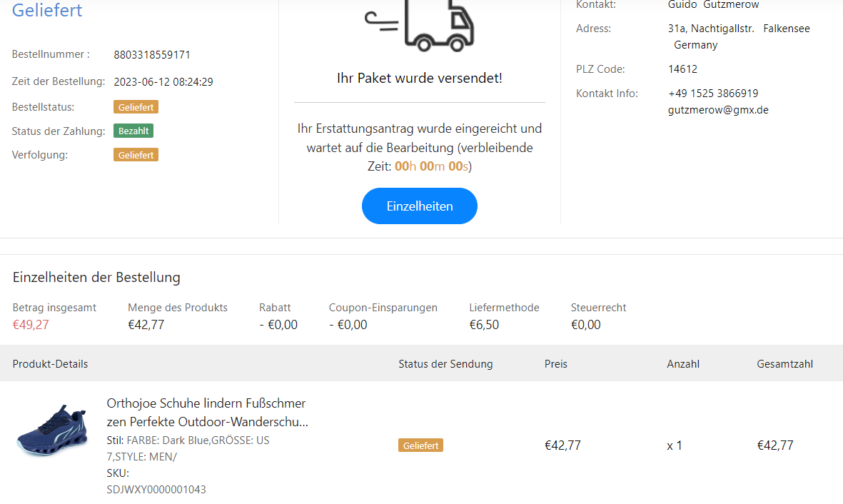Click the orange Geliefert badge beside Bestellstatus
Viewport: 843px width, 504px height.
(x=136, y=107)
